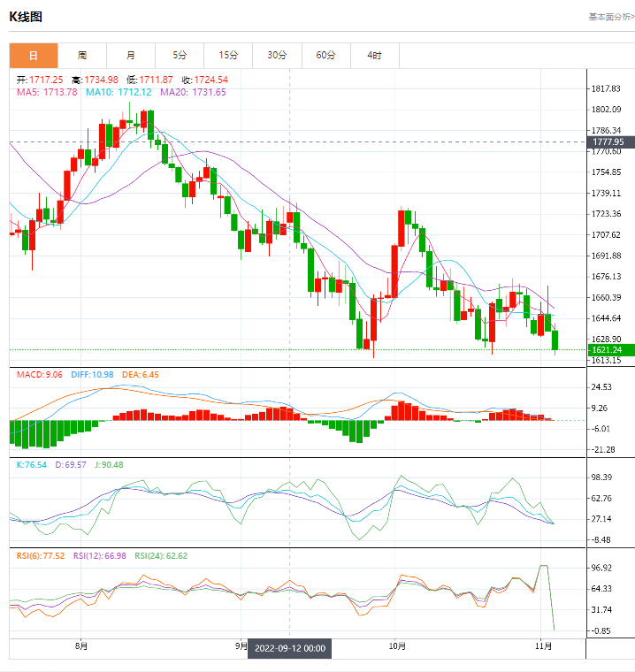This screenshot has width=635, height=672.
Task: Select the 日 daily chart tab
Action: [x=34, y=56]
